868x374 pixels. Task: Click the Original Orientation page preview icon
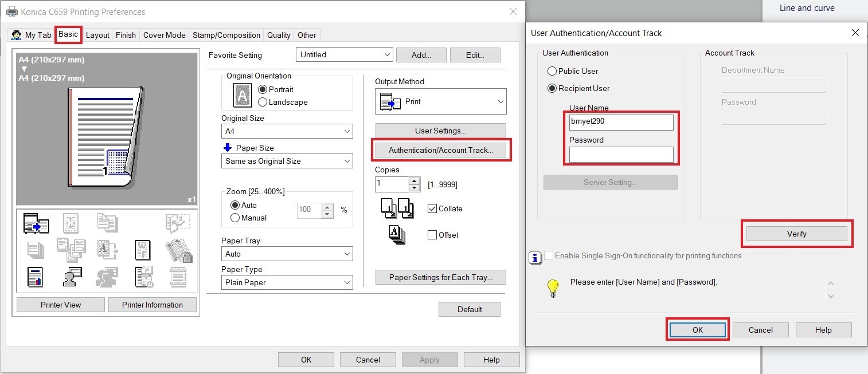243,96
